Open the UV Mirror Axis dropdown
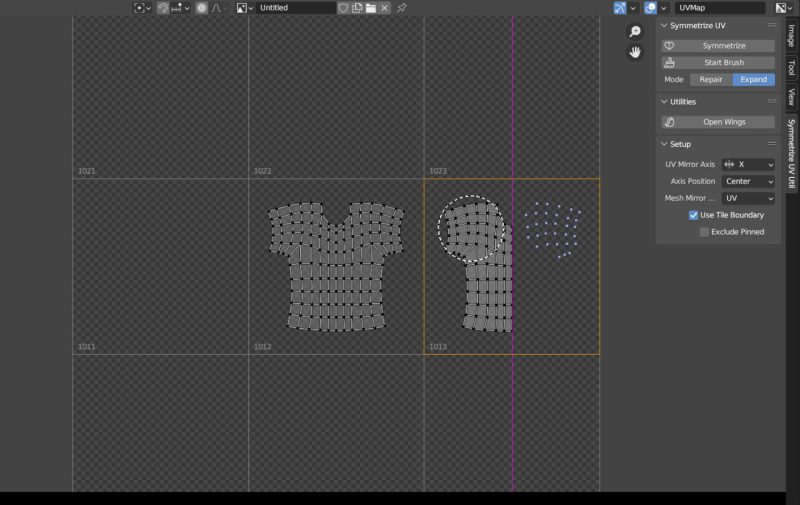Image resolution: width=800 pixels, height=505 pixels. coord(748,164)
